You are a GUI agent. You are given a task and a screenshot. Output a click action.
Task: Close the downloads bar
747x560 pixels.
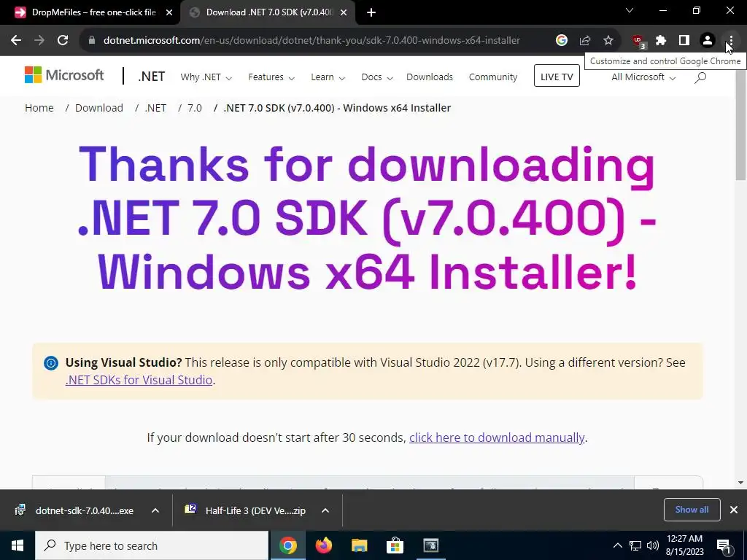(734, 510)
